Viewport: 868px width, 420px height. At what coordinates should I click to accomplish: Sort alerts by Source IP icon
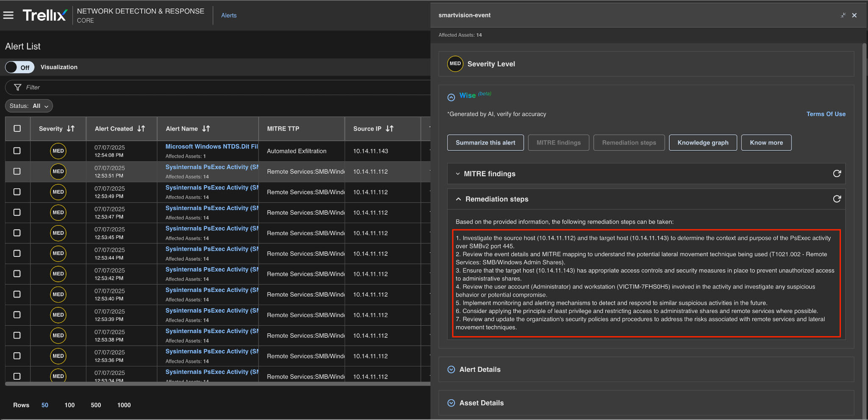point(389,128)
